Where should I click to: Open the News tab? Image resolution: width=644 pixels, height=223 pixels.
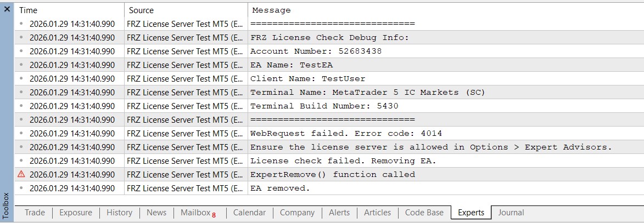coord(156,213)
